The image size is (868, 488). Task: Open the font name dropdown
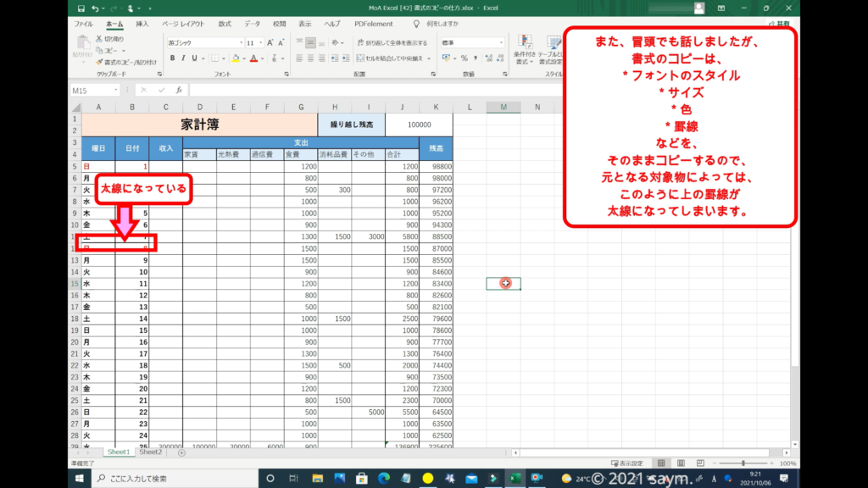(x=240, y=42)
